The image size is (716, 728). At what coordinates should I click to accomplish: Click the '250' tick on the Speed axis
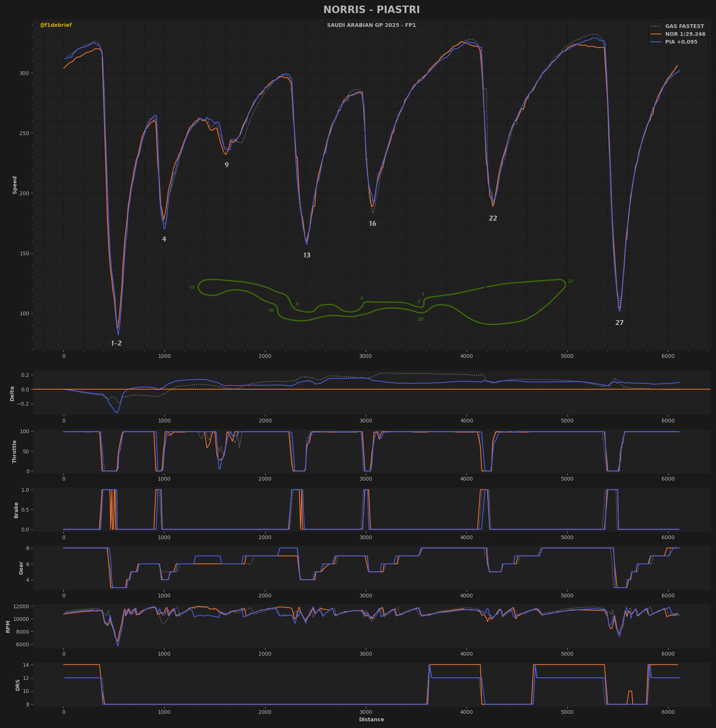(24, 133)
